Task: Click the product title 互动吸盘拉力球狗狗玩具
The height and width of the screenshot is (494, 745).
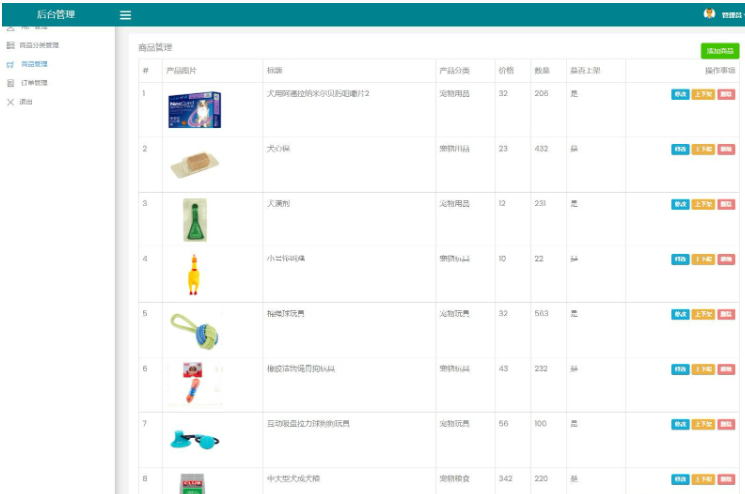Action: (x=308, y=424)
